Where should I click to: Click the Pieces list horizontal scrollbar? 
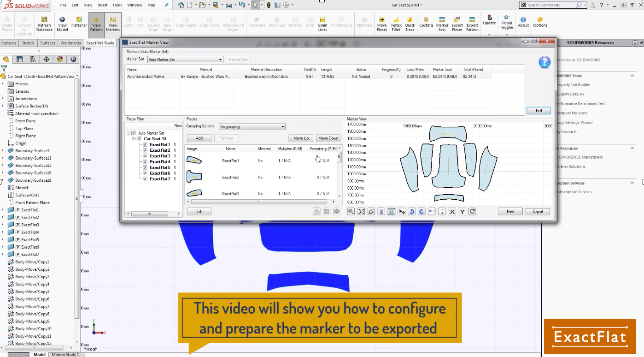pyautogui.click(x=259, y=202)
